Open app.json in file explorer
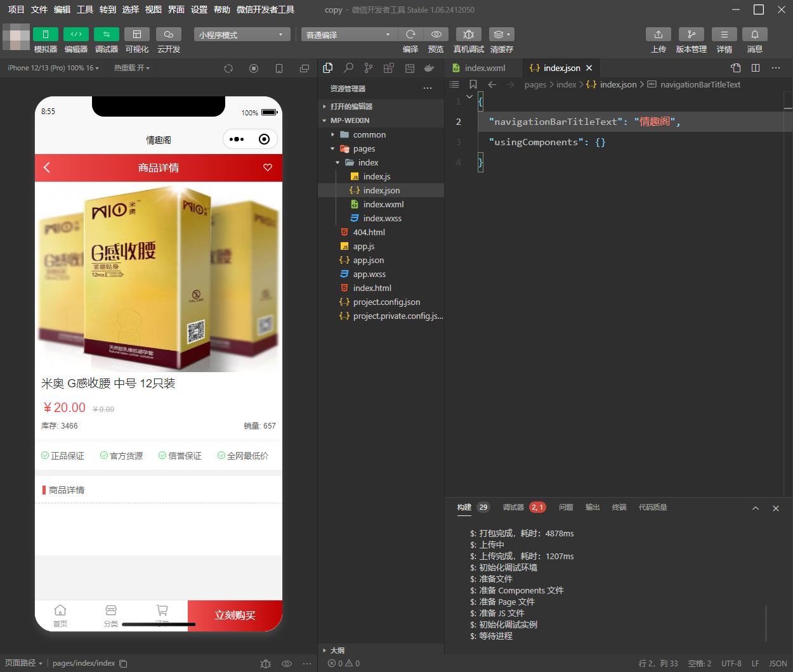Screen dimensions: 793x672 [368, 261]
